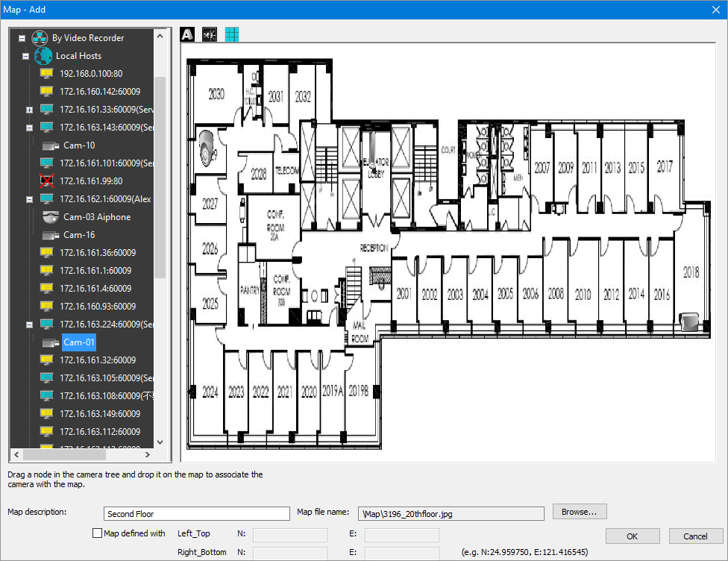Click the cyan grid toolbar icon

(x=232, y=35)
